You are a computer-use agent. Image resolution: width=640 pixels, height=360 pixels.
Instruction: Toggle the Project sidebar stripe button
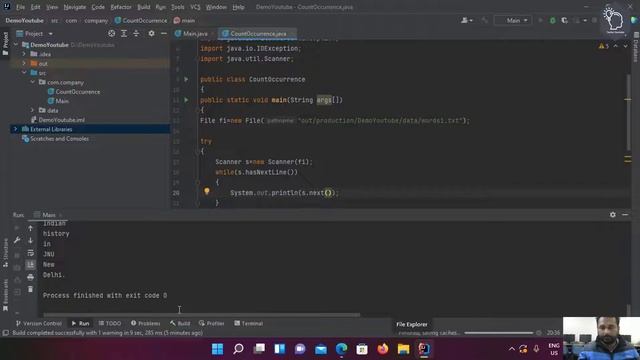click(x=5, y=44)
